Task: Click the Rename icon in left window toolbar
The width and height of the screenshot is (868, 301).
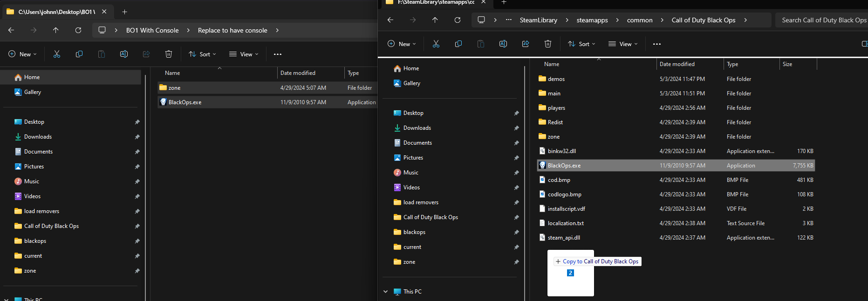Action: coord(124,54)
